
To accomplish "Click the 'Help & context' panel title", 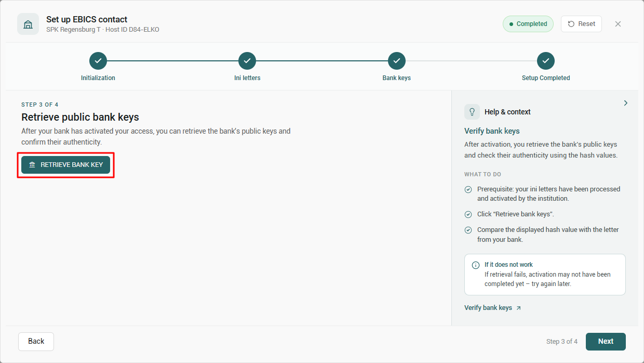I will click(x=507, y=112).
